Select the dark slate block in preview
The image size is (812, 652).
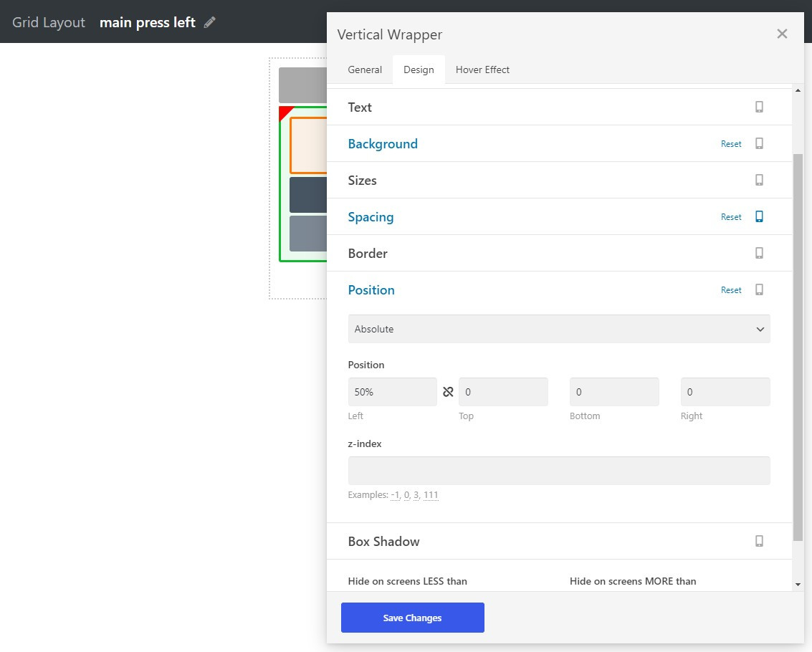308,195
